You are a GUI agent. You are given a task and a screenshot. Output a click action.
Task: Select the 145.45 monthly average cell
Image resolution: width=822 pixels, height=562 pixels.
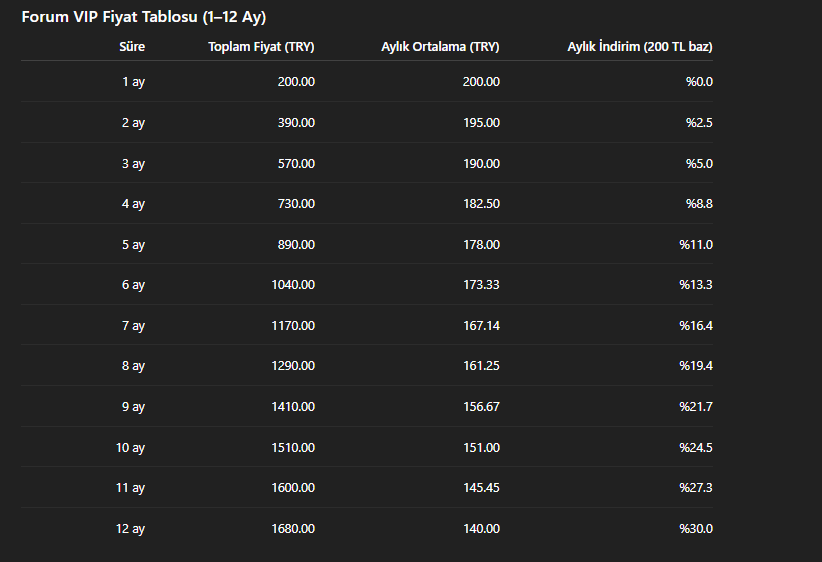point(481,488)
